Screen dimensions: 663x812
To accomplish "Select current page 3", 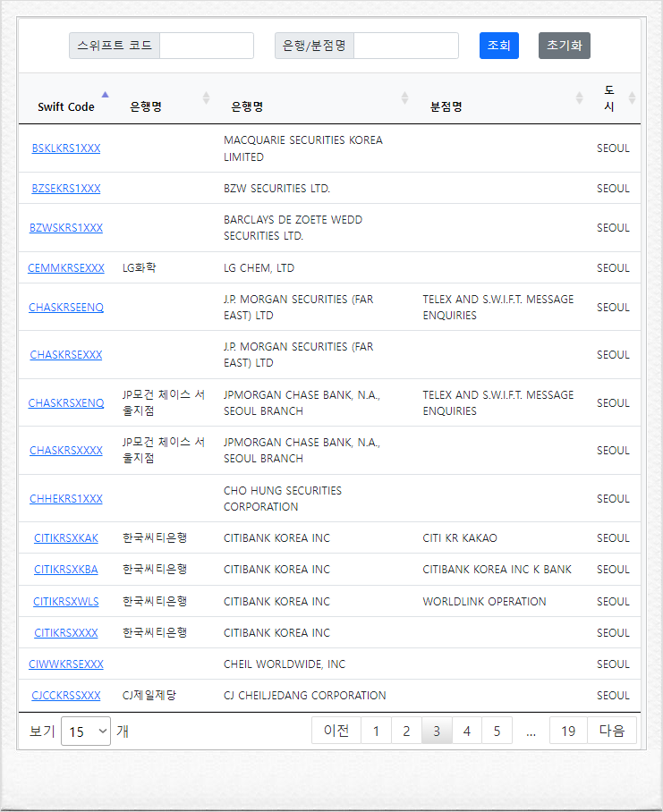I will click(x=437, y=731).
